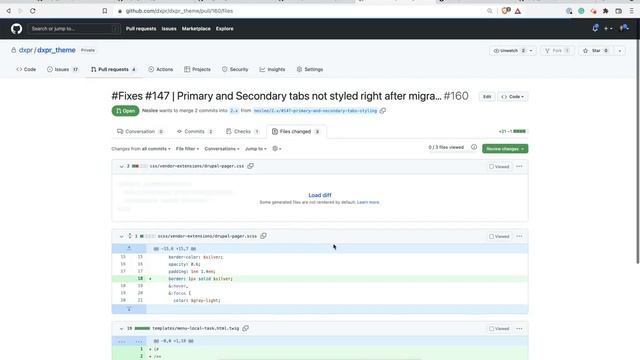Click the zoom magnifier in address bar
This screenshot has width=640, height=360.
pyautogui.click(x=489, y=11)
